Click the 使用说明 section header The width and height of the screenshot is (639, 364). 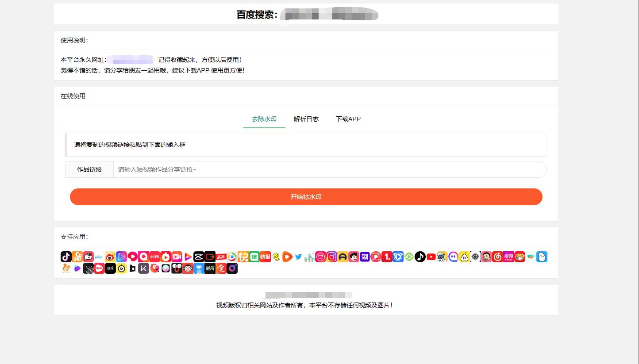point(74,40)
